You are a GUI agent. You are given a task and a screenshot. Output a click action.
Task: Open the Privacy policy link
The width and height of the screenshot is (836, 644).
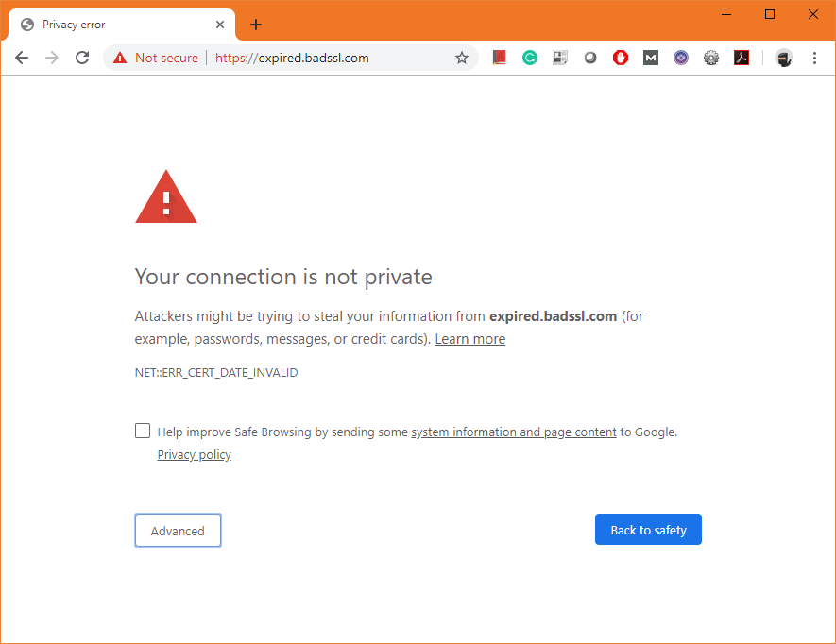click(x=194, y=455)
